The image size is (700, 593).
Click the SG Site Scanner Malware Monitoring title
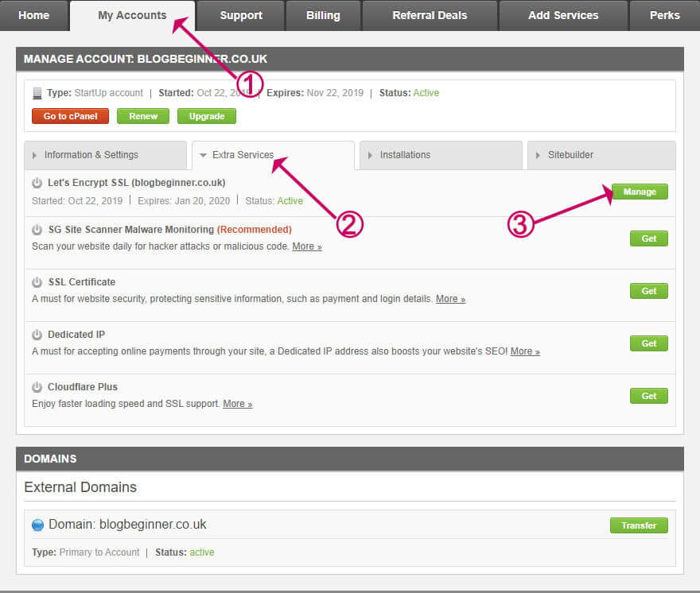(x=169, y=230)
